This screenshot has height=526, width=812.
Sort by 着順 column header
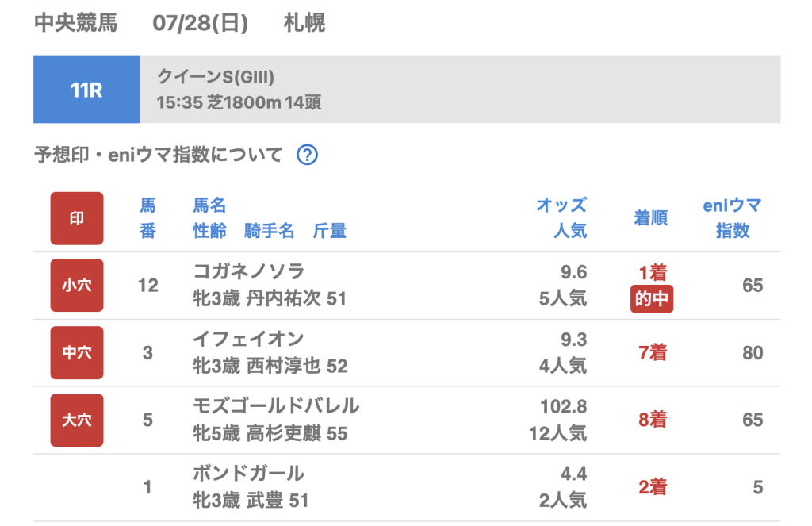click(651, 218)
